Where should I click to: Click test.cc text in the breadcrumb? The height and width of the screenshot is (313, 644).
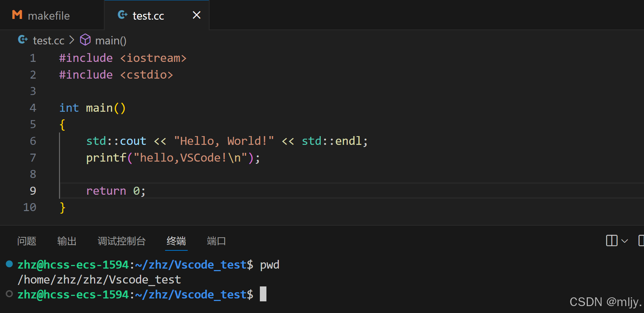[x=48, y=40]
